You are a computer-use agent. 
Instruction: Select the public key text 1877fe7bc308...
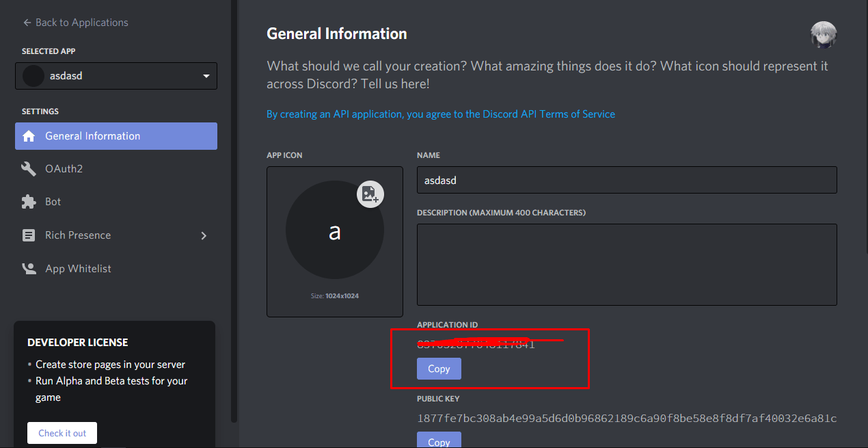pyautogui.click(x=627, y=418)
